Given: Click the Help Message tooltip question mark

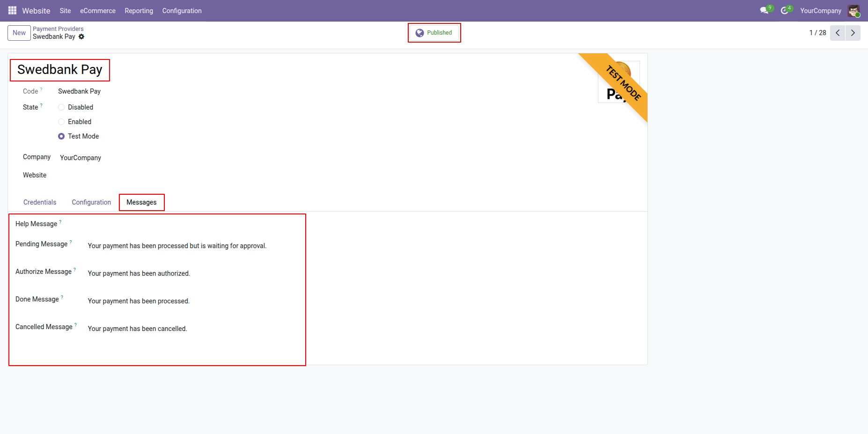Looking at the screenshot, I should tap(60, 222).
